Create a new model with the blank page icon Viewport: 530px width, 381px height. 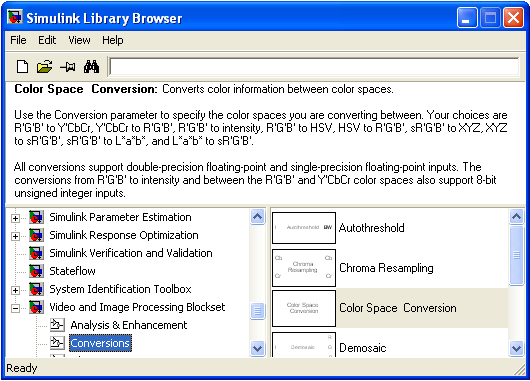tap(22, 67)
